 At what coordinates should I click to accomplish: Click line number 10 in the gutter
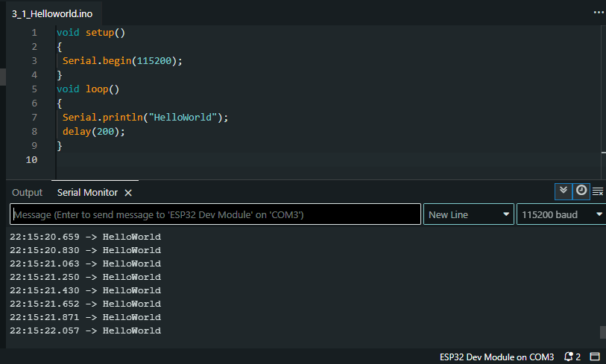[x=32, y=160]
